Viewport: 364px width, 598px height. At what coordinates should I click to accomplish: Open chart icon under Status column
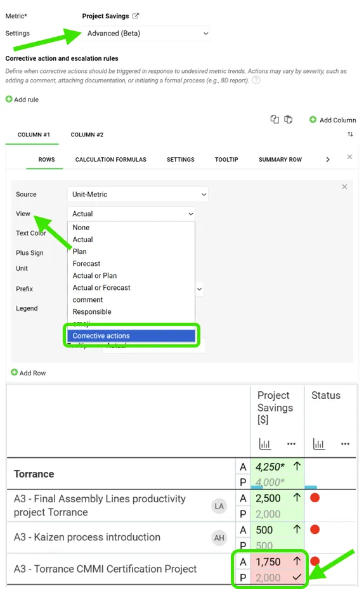(x=319, y=443)
